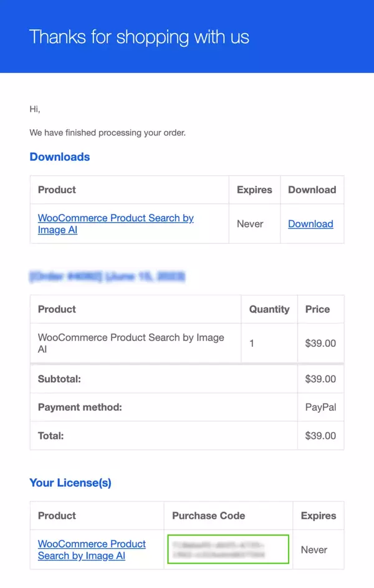The height and width of the screenshot is (588, 374).
Task: Click the blurred order number heading
Action: click(x=107, y=277)
